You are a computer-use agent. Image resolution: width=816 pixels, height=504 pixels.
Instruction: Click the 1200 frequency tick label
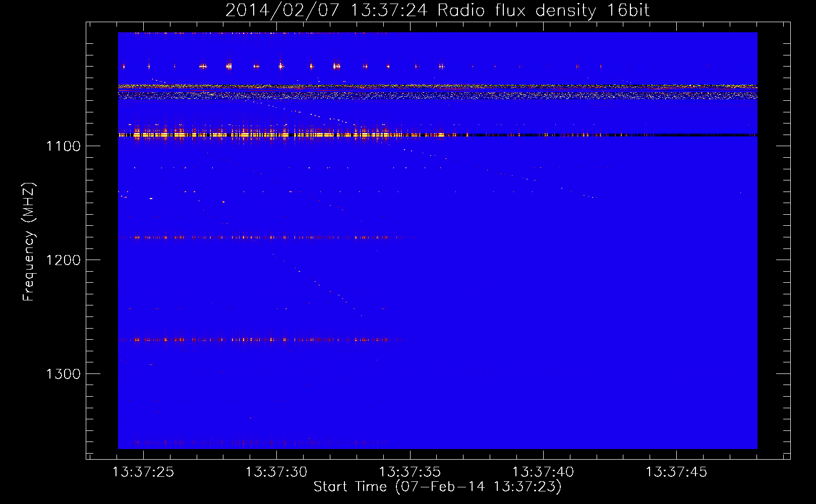tap(63, 260)
